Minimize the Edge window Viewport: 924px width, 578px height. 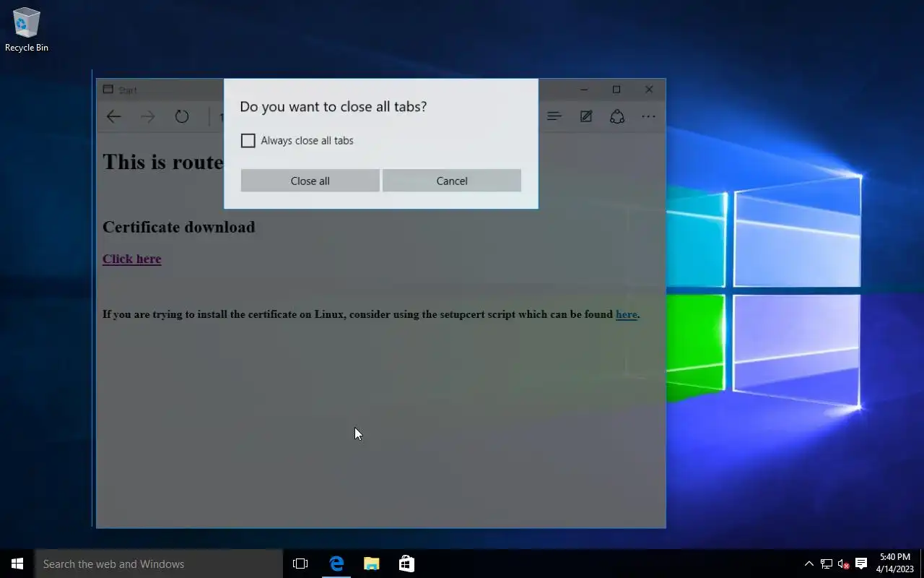point(584,90)
